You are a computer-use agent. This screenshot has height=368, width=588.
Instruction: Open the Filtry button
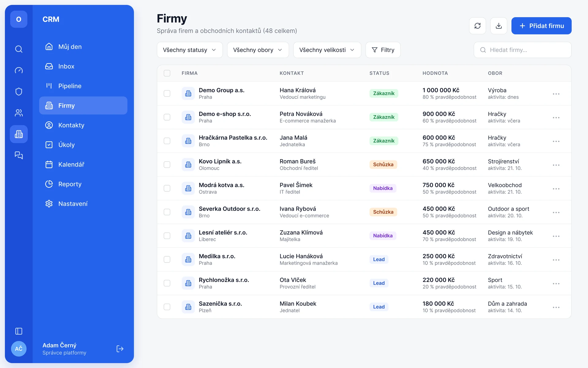pos(383,50)
